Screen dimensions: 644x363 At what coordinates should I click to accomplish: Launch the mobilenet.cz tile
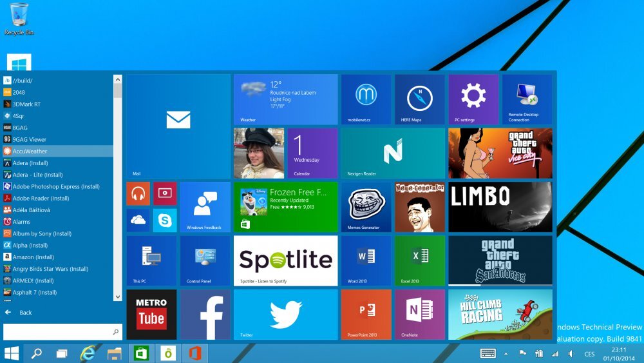(366, 99)
